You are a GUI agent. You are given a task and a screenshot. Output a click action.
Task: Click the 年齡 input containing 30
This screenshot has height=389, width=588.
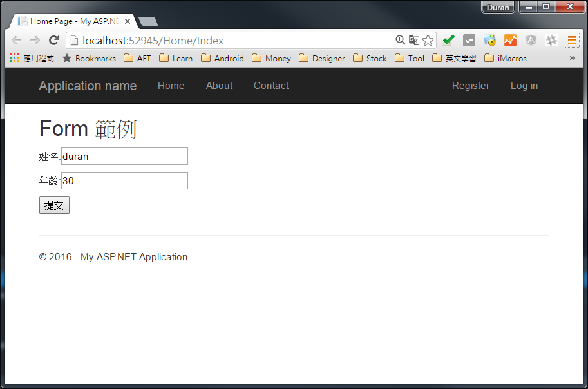pos(124,181)
